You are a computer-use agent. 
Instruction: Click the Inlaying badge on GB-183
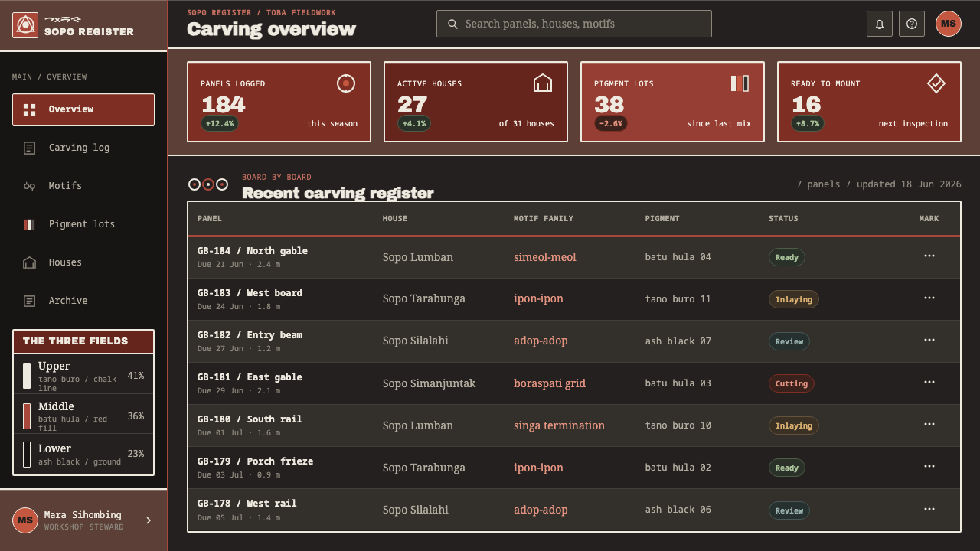(x=794, y=299)
